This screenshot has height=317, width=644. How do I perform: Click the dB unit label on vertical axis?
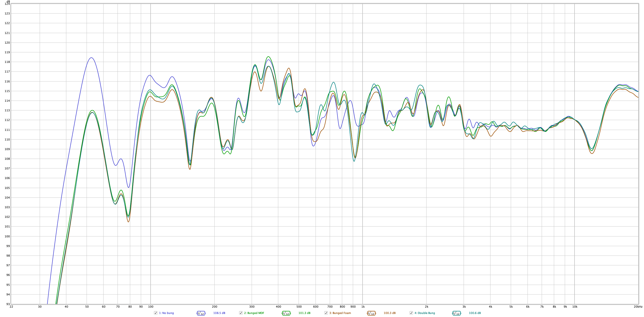pyautogui.click(x=8, y=2)
